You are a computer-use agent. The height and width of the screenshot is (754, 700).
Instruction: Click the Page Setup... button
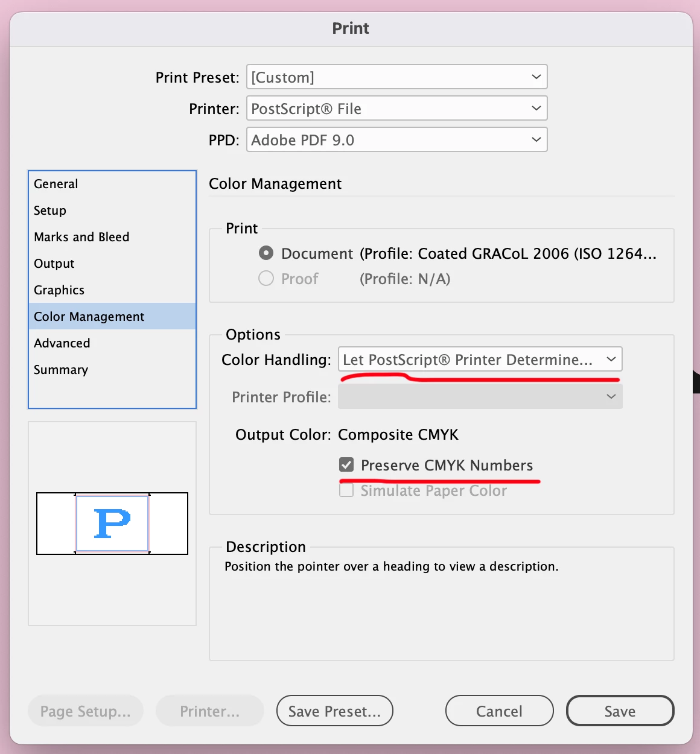[86, 711]
